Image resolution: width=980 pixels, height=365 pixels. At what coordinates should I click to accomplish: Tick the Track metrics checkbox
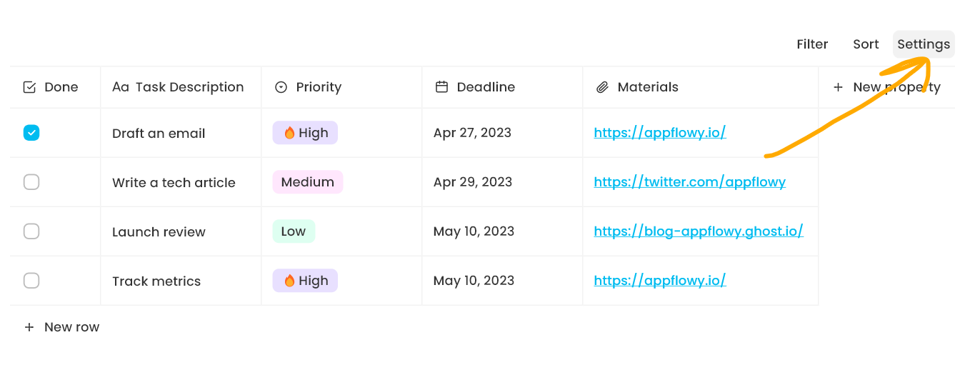(x=31, y=281)
